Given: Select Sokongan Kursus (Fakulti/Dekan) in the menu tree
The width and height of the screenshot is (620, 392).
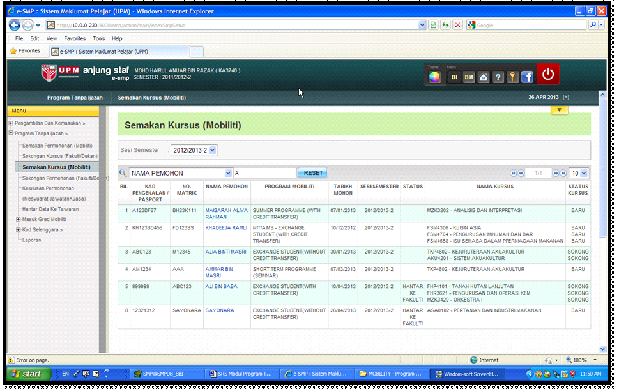Looking at the screenshot, I should tap(60, 156).
